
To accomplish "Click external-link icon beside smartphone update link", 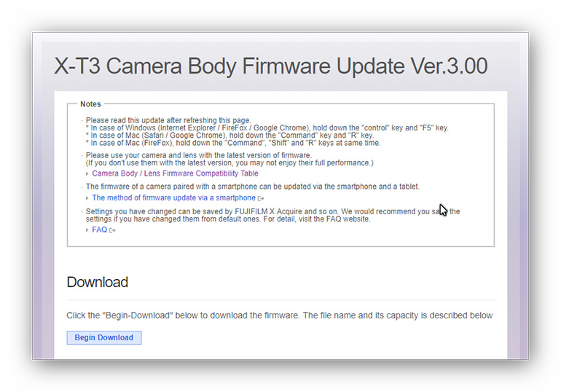I will coord(261,198).
